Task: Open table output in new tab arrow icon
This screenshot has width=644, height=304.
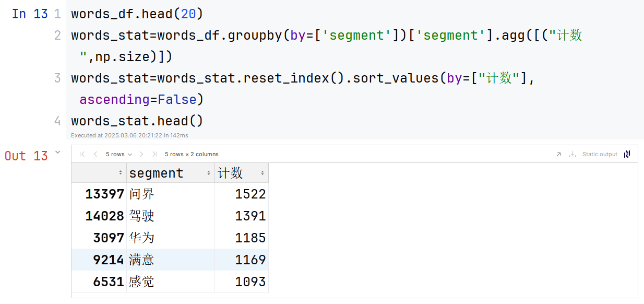Action: point(558,154)
